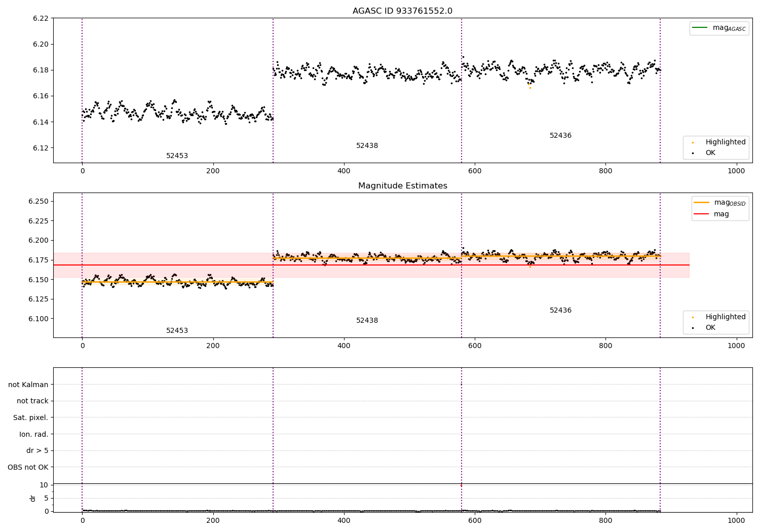Click the 6.18 y-axis tick label

pyautogui.click(x=41, y=70)
